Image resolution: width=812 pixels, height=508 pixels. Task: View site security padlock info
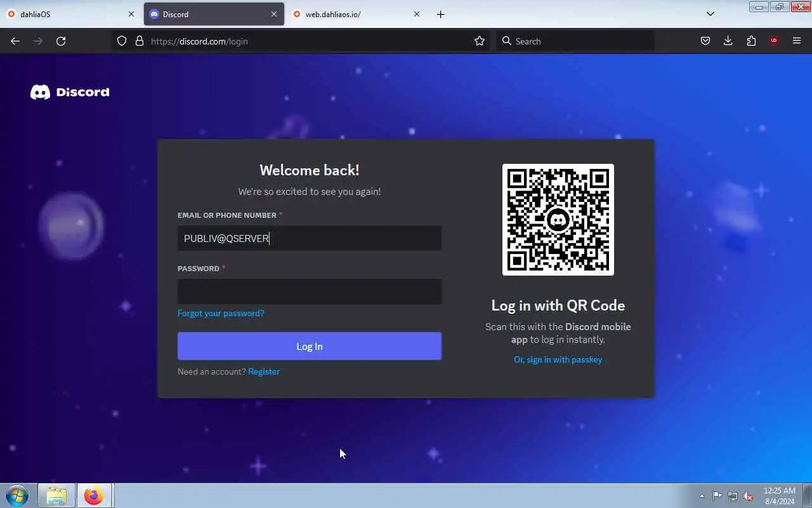(x=140, y=41)
